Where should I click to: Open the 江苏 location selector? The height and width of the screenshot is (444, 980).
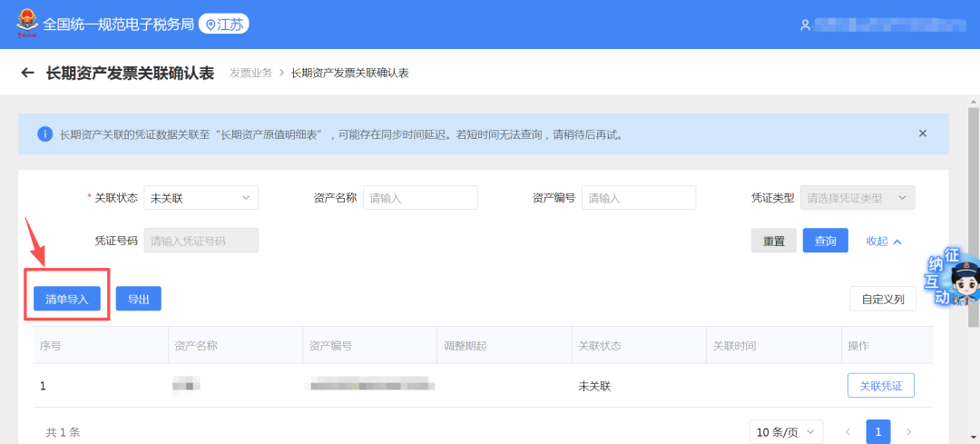pyautogui.click(x=223, y=25)
